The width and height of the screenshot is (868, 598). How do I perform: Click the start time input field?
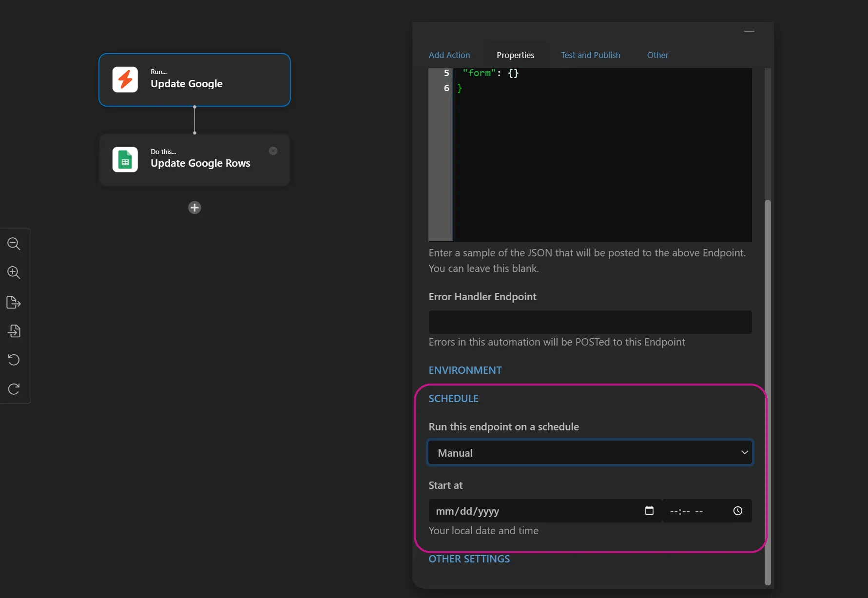tap(707, 511)
